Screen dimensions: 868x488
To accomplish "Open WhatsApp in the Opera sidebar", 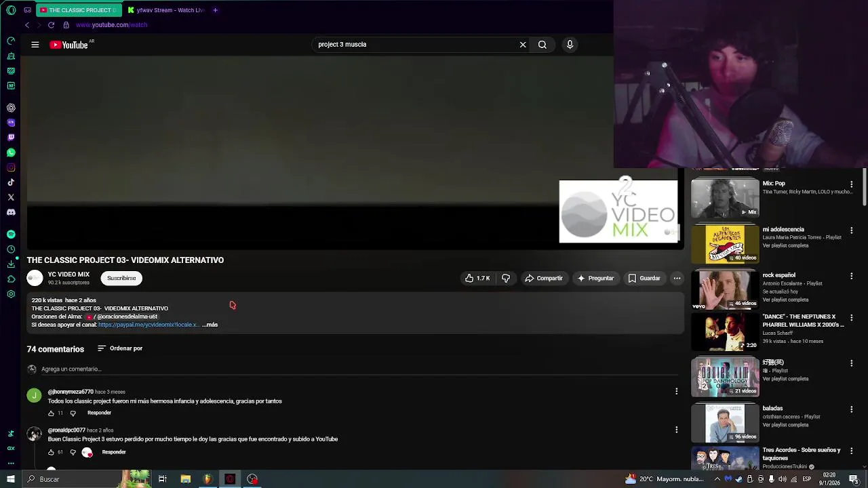I will (x=11, y=152).
